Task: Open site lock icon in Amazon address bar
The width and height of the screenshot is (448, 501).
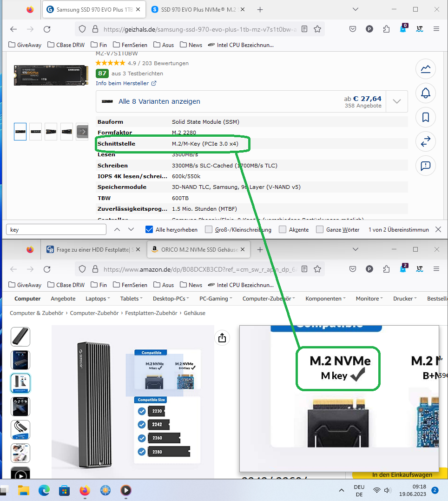Action: pos(95,269)
